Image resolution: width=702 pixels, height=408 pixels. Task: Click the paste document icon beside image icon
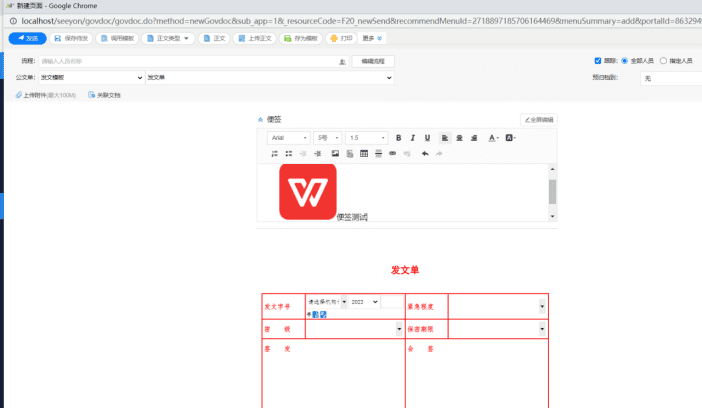pyautogui.click(x=350, y=154)
